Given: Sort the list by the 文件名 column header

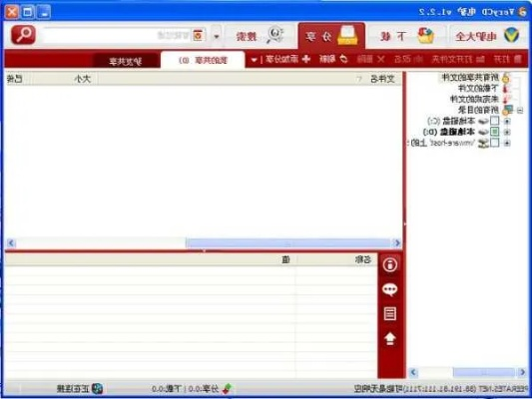Looking at the screenshot, I should tap(251, 79).
